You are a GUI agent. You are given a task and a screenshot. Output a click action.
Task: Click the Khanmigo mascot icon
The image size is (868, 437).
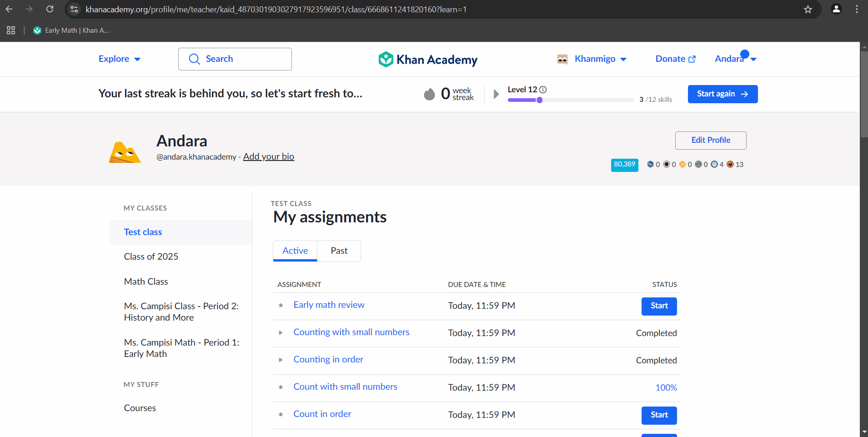562,59
